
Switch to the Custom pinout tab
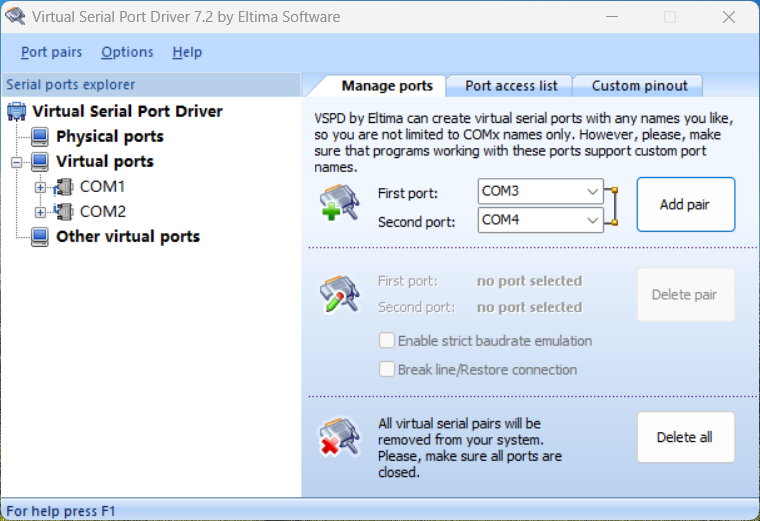click(639, 86)
